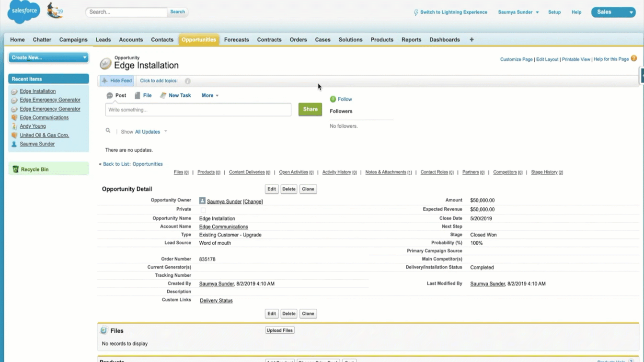Click the owner avatar icon in Opportunity Detail
644x362 pixels.
(202, 201)
